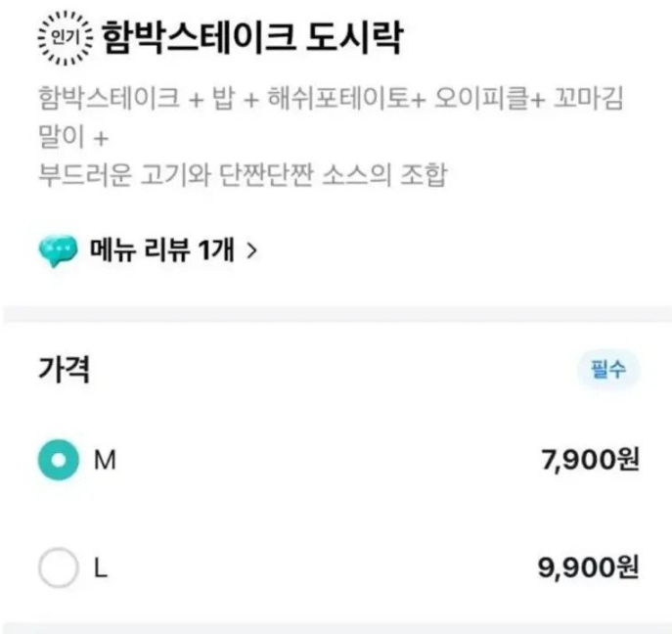The height and width of the screenshot is (634, 672).
Task: Click the 해쉬포테이토 word in the description
Action: click(339, 98)
